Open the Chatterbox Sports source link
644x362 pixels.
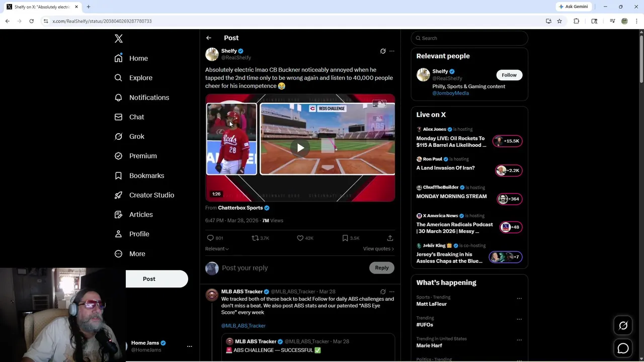(244, 208)
